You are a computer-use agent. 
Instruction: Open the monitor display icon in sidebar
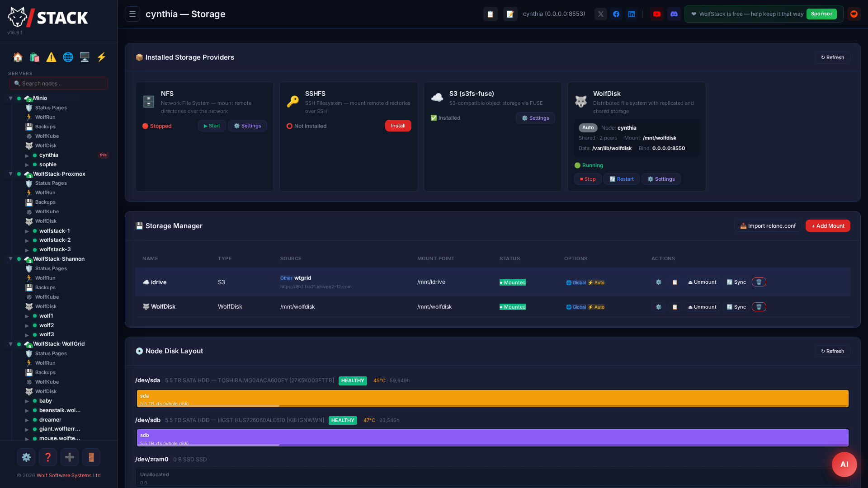tap(85, 57)
